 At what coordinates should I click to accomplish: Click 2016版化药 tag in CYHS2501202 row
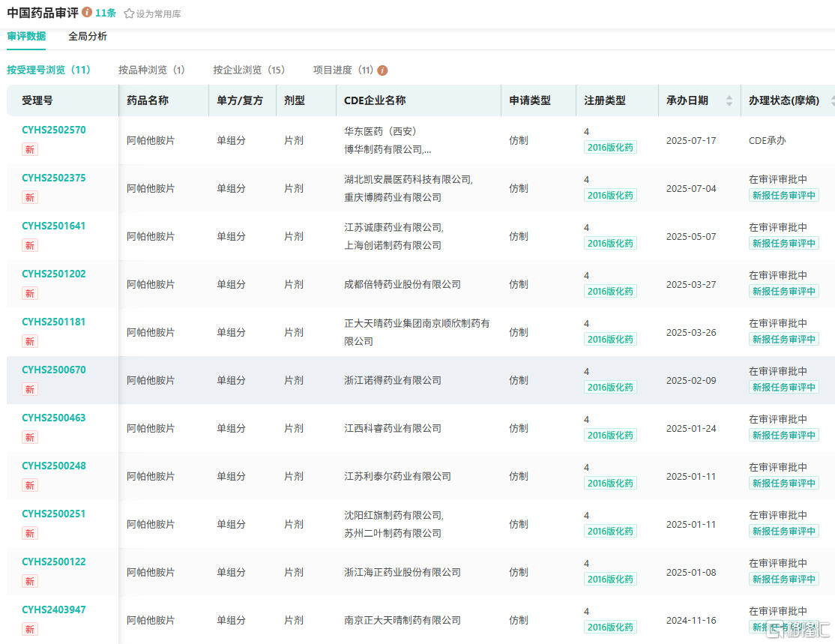pyautogui.click(x=610, y=292)
